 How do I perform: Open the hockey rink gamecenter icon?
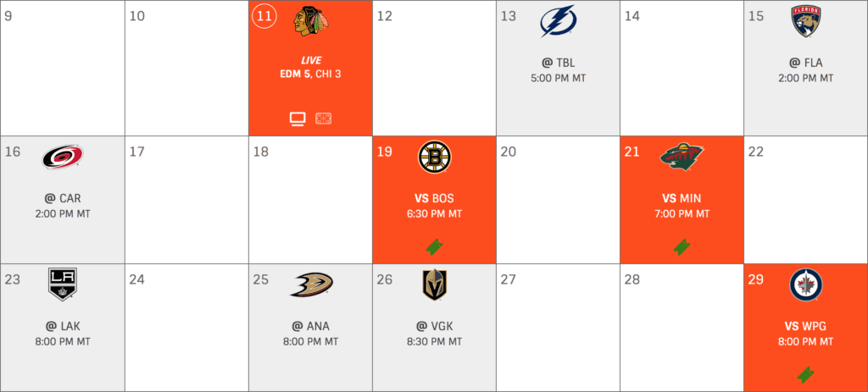(x=323, y=118)
